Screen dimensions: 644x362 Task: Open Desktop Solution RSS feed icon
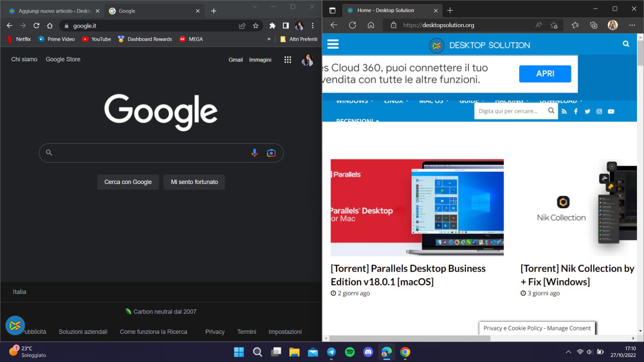(564, 112)
